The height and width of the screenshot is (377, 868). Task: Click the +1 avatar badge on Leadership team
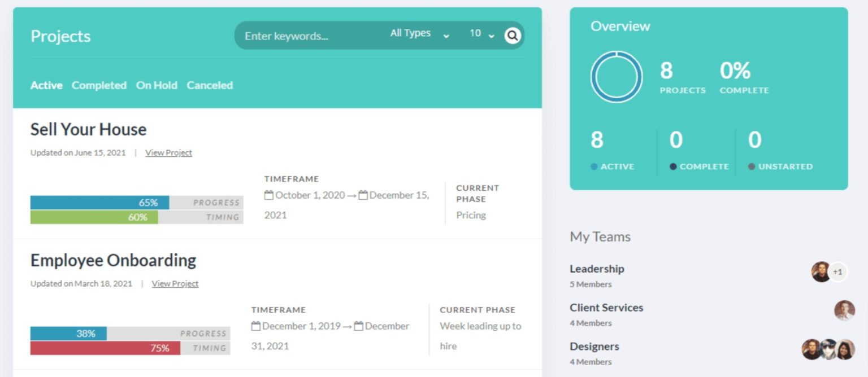pyautogui.click(x=837, y=271)
